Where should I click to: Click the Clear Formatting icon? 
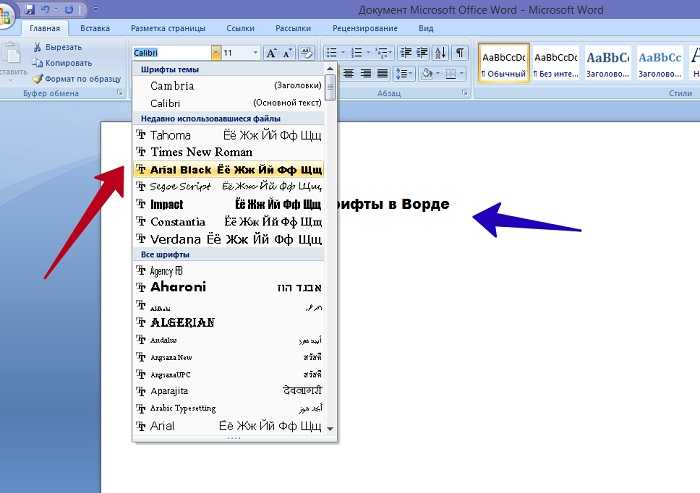pyautogui.click(x=307, y=53)
